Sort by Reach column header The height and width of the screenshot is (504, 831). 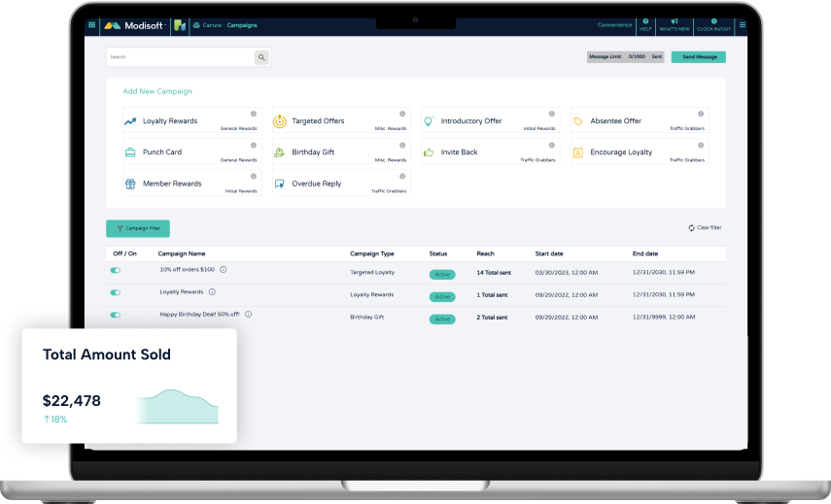tap(485, 253)
